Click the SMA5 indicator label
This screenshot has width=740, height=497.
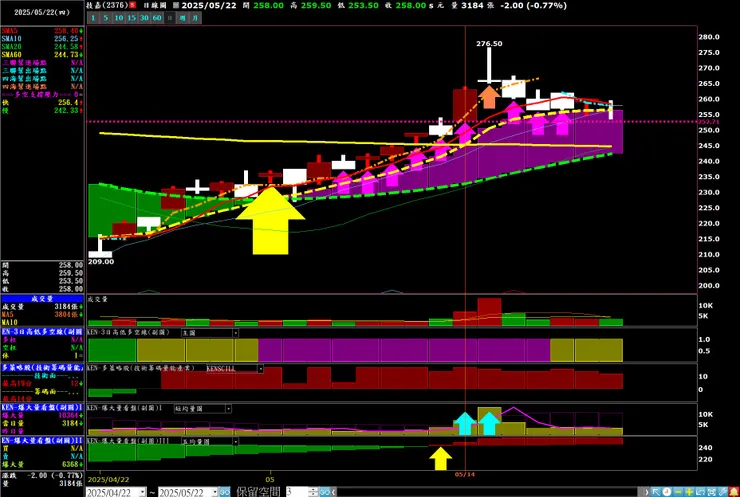(9, 31)
